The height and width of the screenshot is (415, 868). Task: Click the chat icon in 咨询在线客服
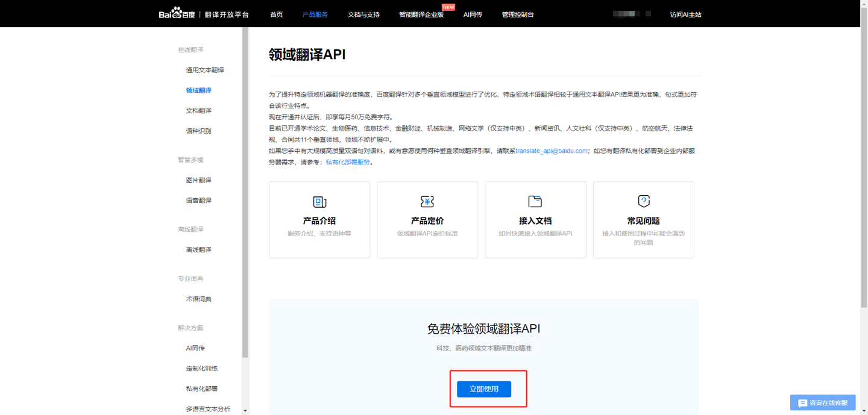802,403
